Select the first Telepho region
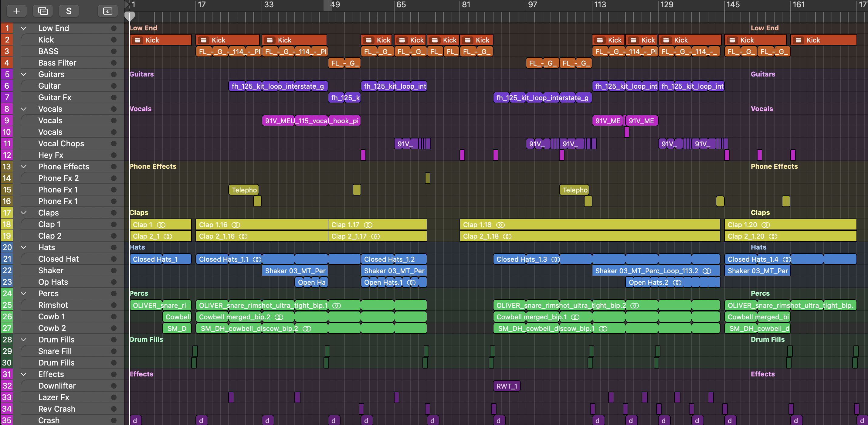 click(244, 190)
